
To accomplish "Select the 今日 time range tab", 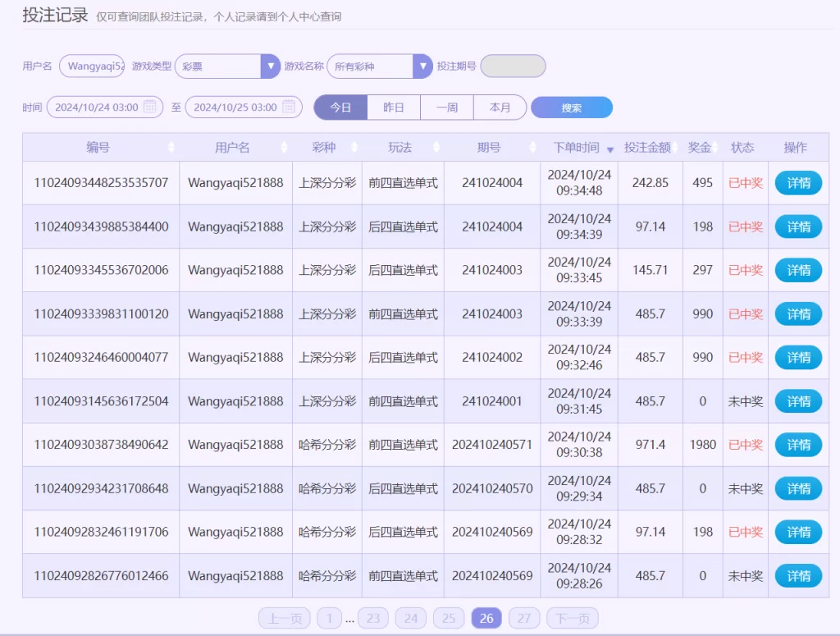I will (x=340, y=108).
